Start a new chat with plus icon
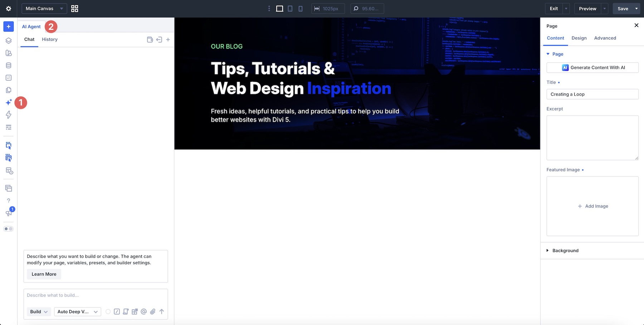This screenshot has height=325, width=644. tap(168, 40)
